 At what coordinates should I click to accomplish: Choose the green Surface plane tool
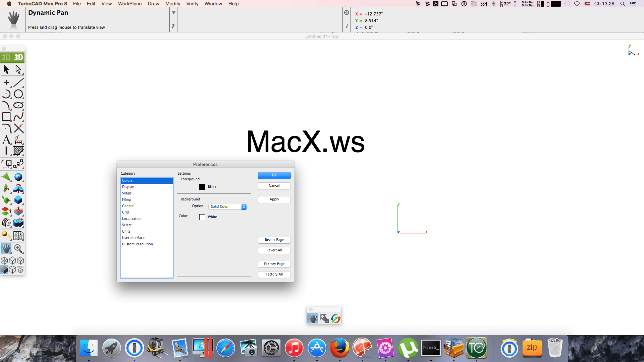pos(6,177)
